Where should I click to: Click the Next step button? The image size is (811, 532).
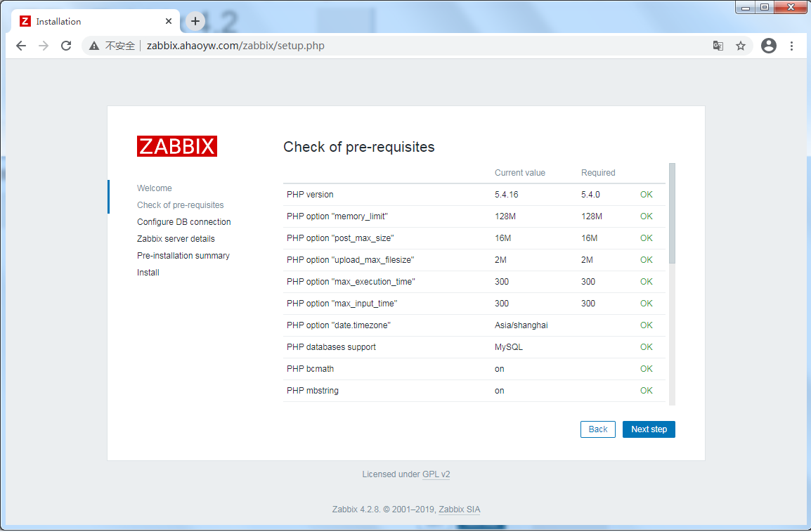point(649,429)
